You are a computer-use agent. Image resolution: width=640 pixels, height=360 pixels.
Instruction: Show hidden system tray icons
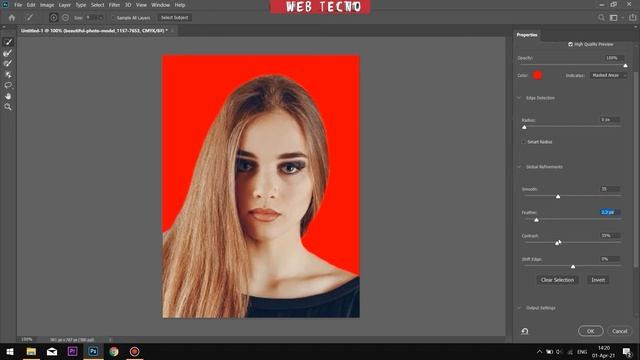click(x=540, y=352)
